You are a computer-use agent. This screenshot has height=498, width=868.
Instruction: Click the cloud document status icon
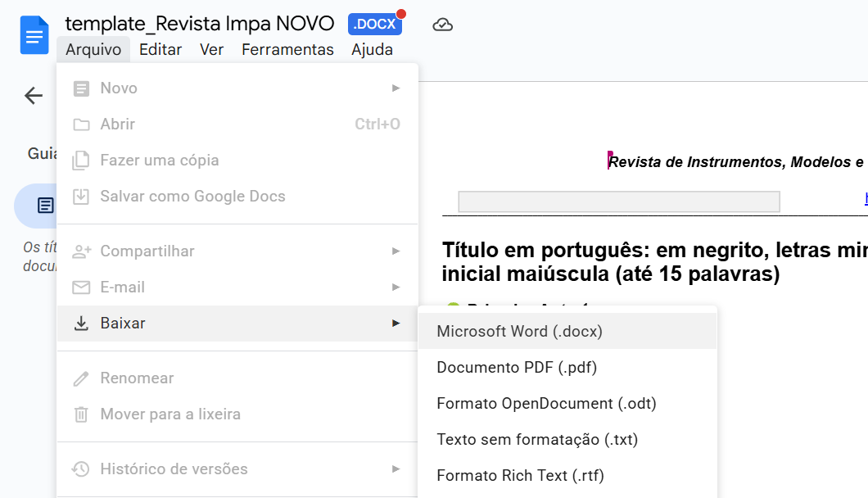[x=442, y=25]
